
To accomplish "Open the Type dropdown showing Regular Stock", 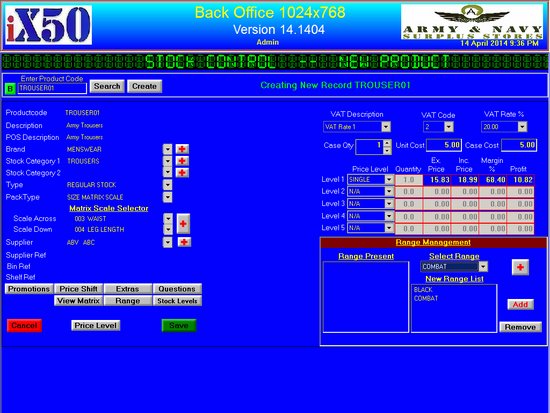I will click(x=167, y=185).
